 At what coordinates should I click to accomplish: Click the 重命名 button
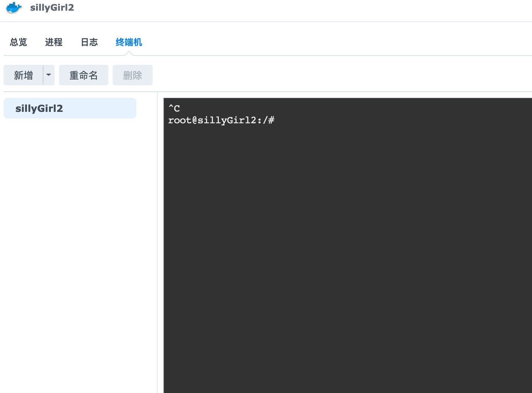tap(84, 75)
